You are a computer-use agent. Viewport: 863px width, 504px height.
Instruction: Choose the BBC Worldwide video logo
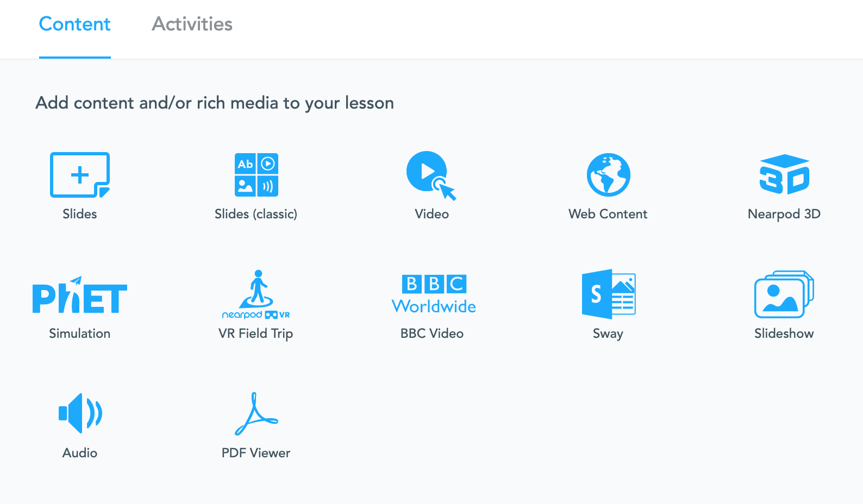[434, 294]
